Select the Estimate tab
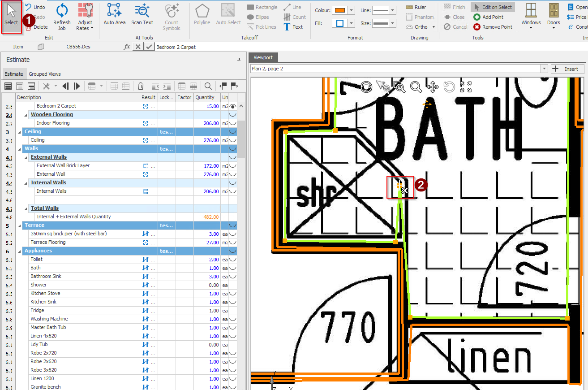This screenshot has width=588, height=390. pyautogui.click(x=14, y=74)
